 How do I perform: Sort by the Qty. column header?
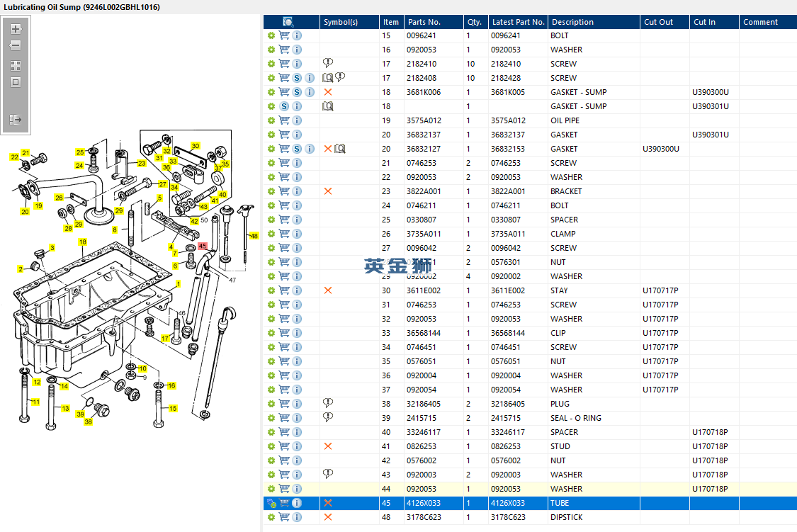click(475, 22)
